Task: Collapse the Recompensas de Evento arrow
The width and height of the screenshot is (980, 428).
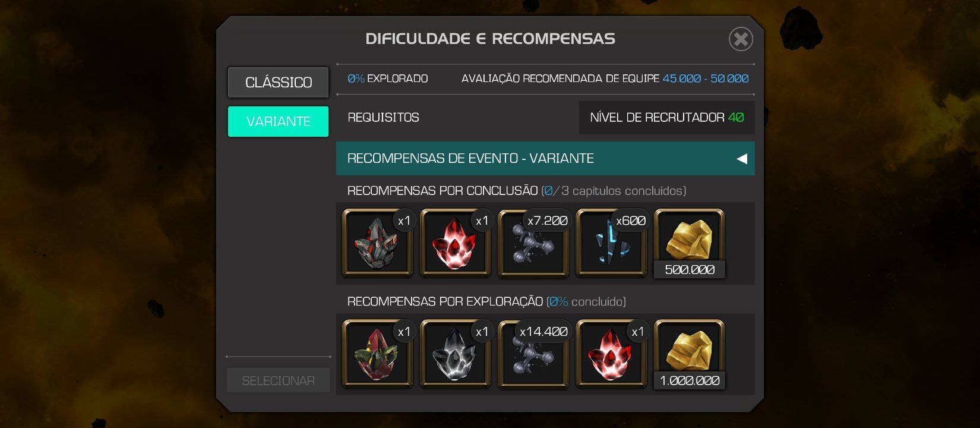Action: (741, 159)
